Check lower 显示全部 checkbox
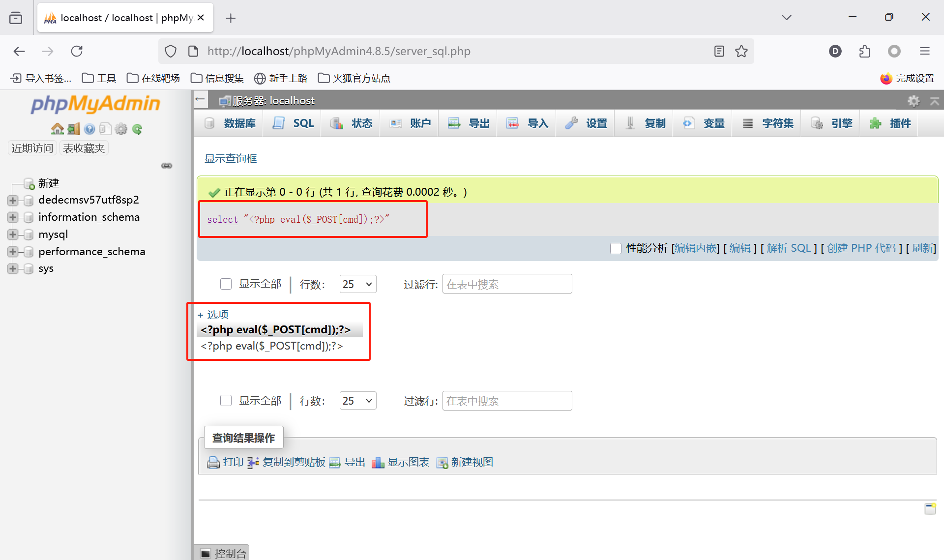Screen dimensions: 944x560 226,401
